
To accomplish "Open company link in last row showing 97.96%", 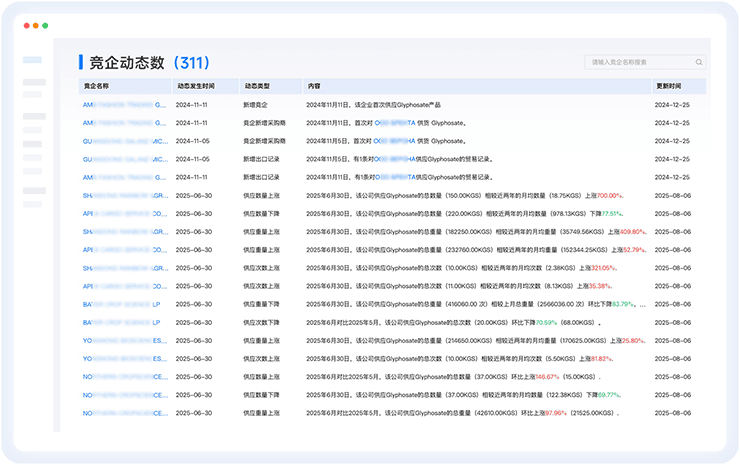I will pos(125,412).
